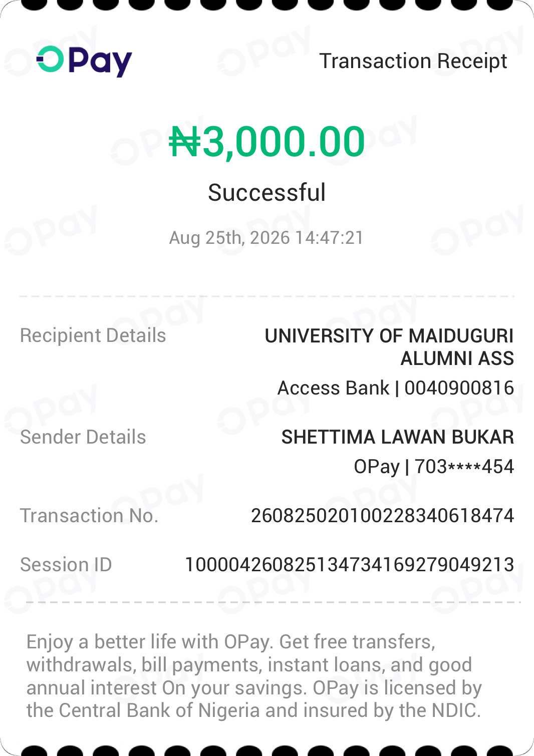Click the Naira currency symbol

click(x=185, y=142)
